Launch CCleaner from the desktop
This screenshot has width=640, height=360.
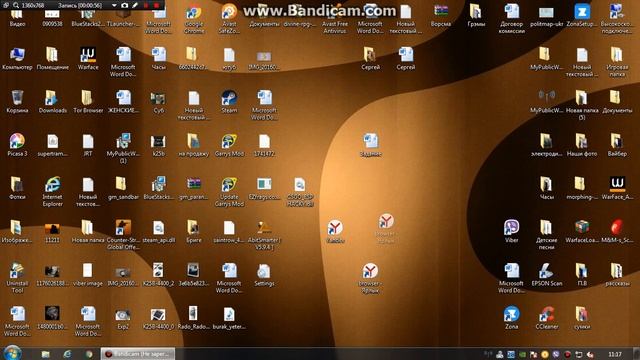[x=547, y=318]
